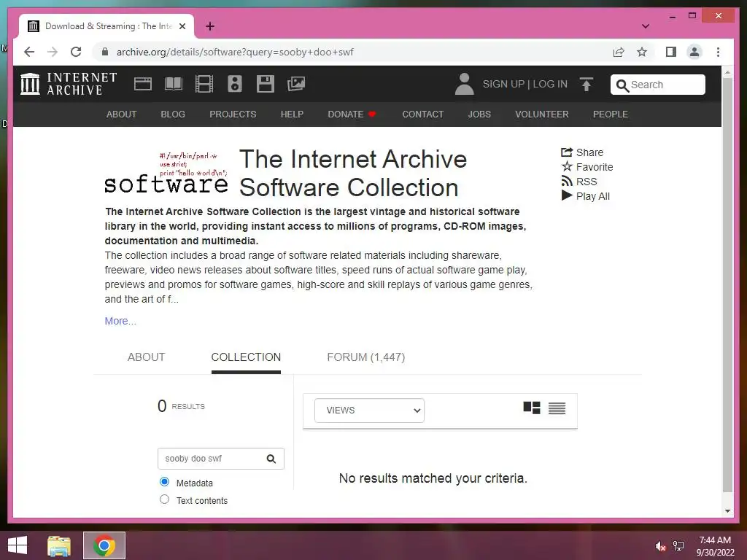Click VOLUNTEER in the navigation bar

[542, 114]
